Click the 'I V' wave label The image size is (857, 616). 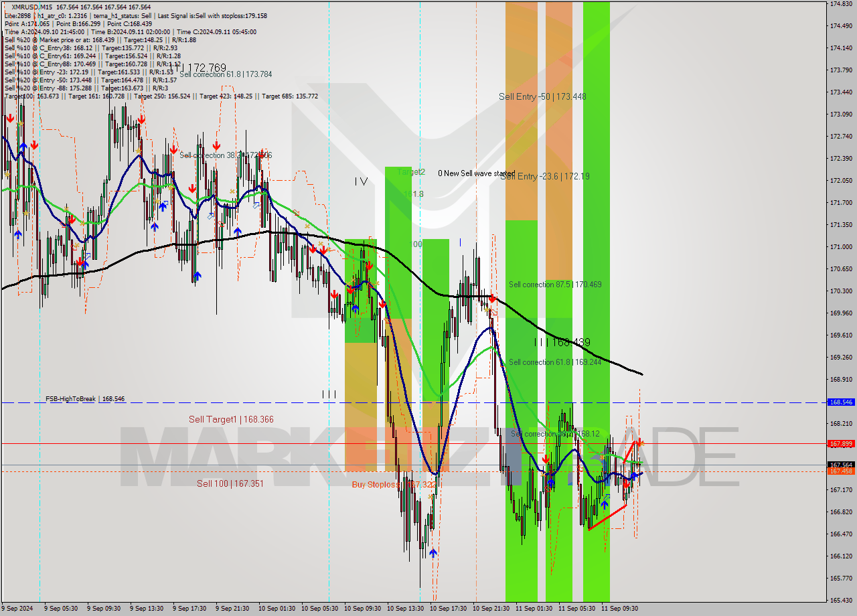pos(361,181)
